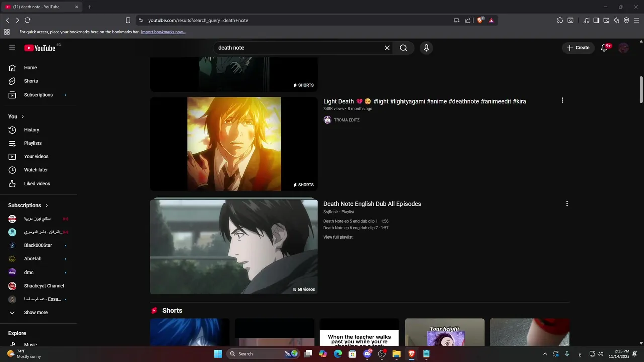Click the share page icon in address bar

468,20
